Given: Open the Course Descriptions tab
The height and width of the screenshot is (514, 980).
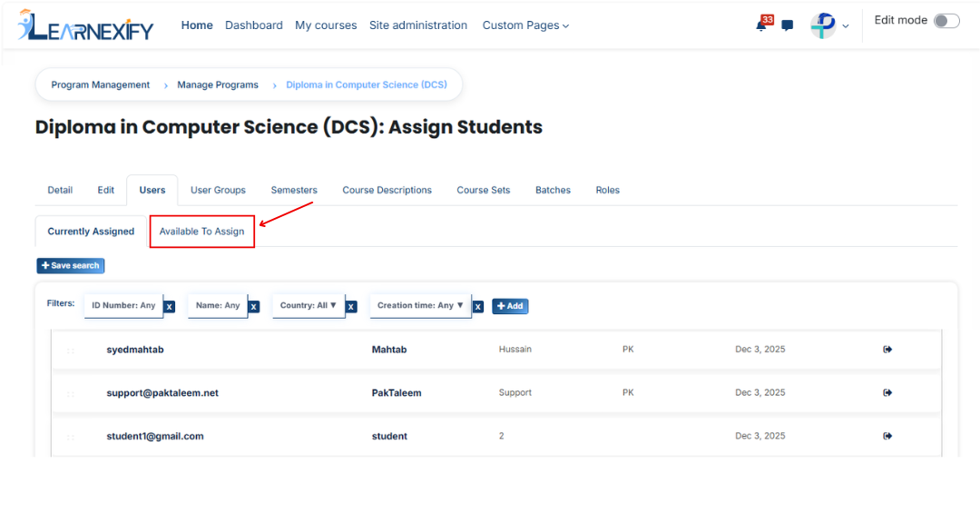Looking at the screenshot, I should [x=387, y=190].
